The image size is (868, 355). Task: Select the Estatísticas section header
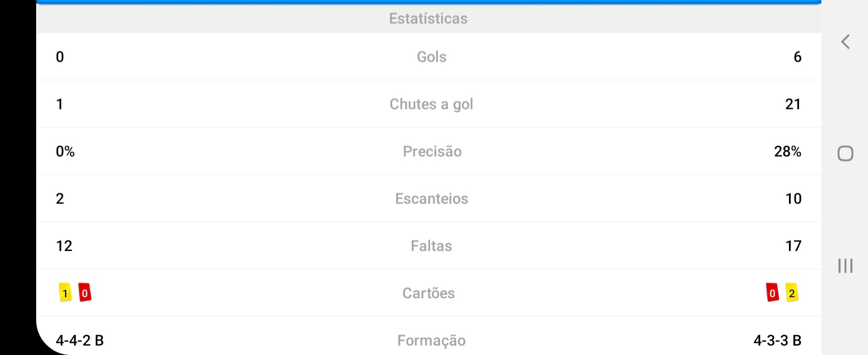coord(428,18)
